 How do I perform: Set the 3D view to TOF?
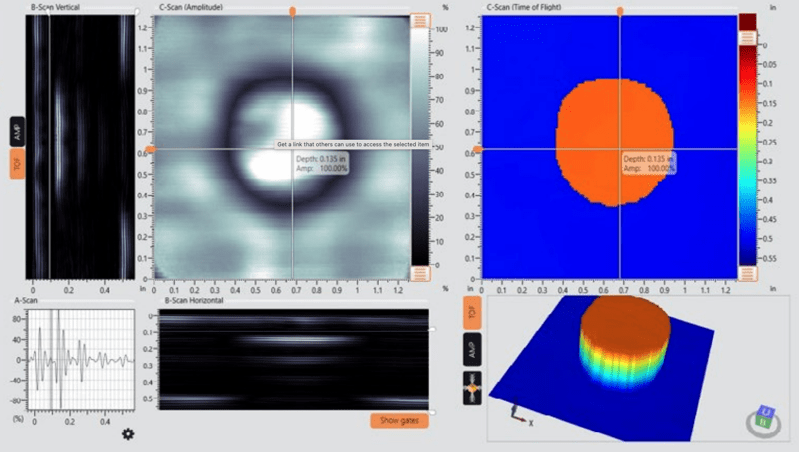pyautogui.click(x=472, y=313)
